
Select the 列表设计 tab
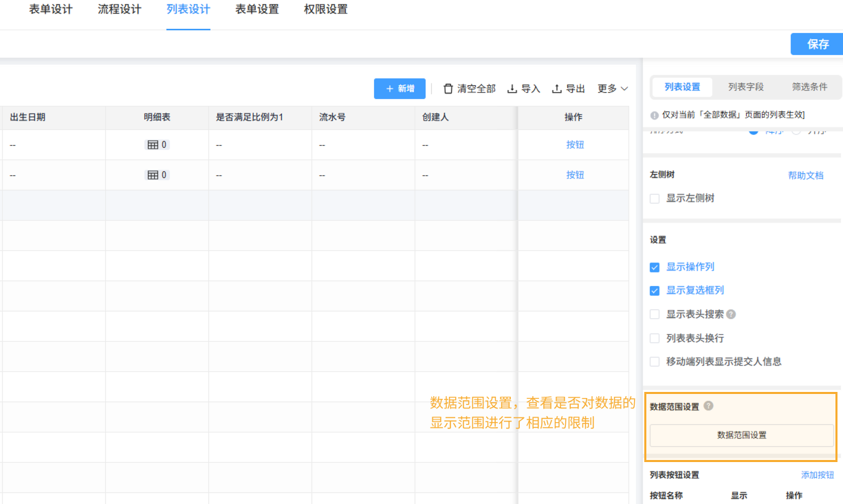(x=188, y=10)
